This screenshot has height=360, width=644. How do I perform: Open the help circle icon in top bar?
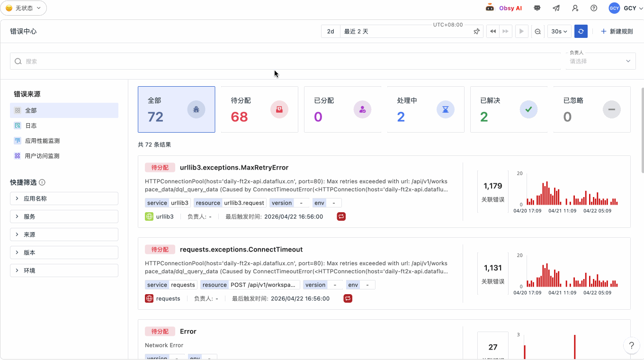point(594,8)
